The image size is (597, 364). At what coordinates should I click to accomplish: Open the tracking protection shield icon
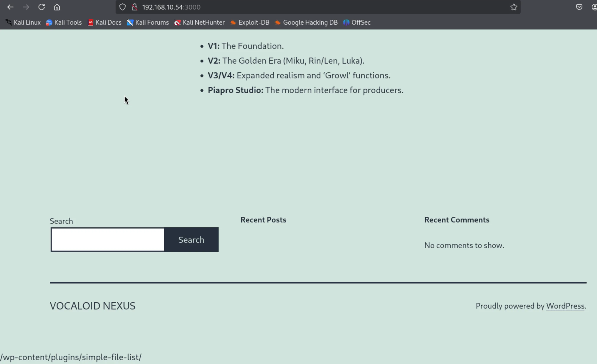point(122,7)
